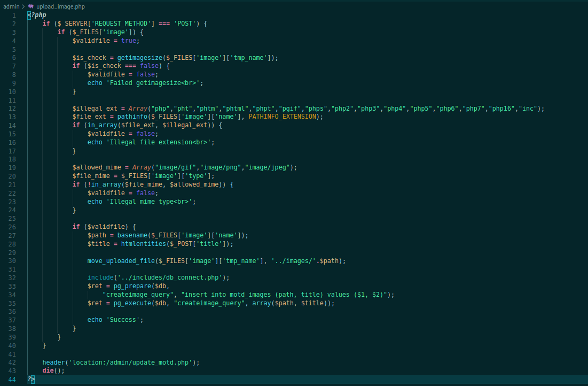Click the pg_execute function call

(132, 303)
